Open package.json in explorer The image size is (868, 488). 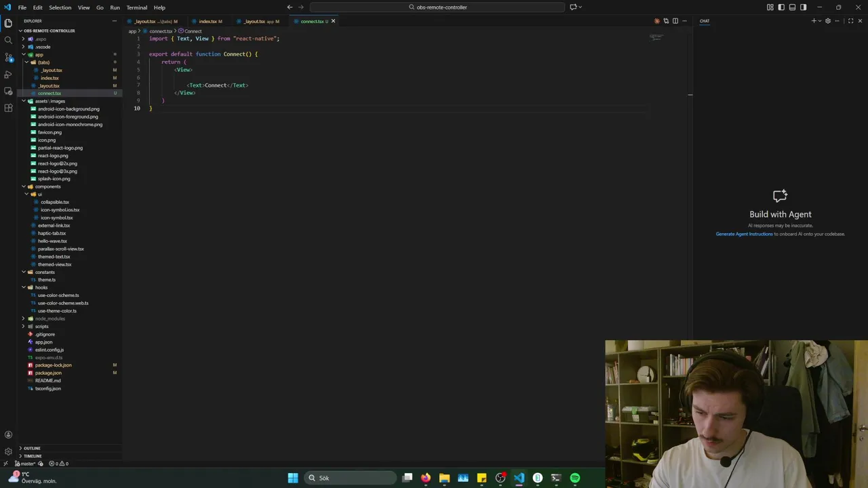48,373
